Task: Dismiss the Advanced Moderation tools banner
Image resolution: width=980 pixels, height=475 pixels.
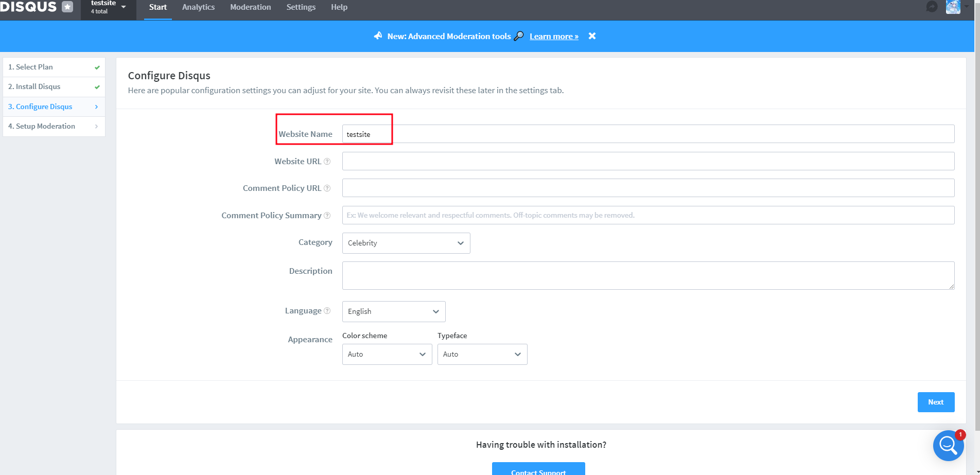Action: coord(592,36)
